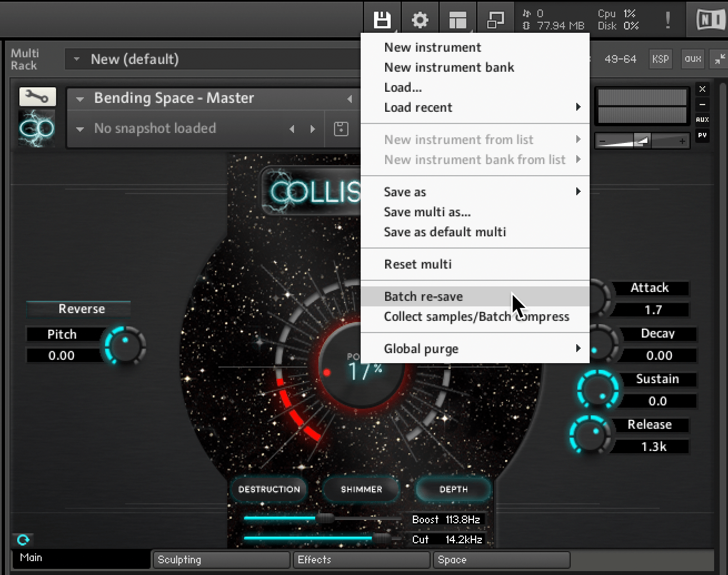Expand the Global purge submenu
Viewport: 728px width, 575px height.
tap(421, 349)
